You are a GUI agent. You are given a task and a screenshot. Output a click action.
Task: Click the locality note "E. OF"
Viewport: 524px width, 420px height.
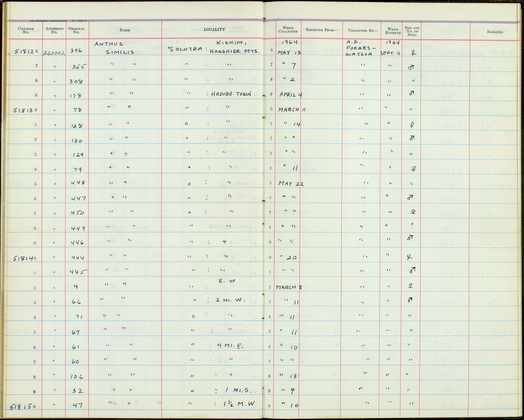pyautogui.click(x=227, y=281)
